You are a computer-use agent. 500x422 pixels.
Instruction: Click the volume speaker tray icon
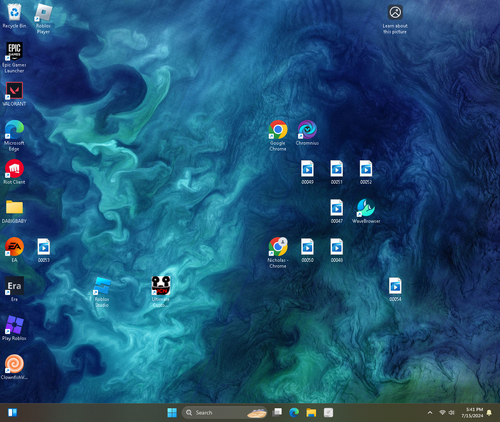451,413
